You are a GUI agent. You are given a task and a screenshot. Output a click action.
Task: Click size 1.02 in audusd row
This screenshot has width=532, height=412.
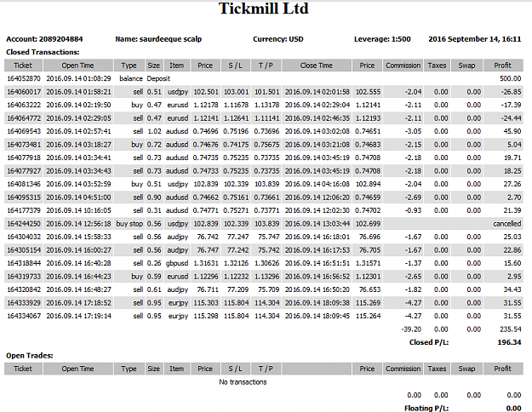point(154,131)
